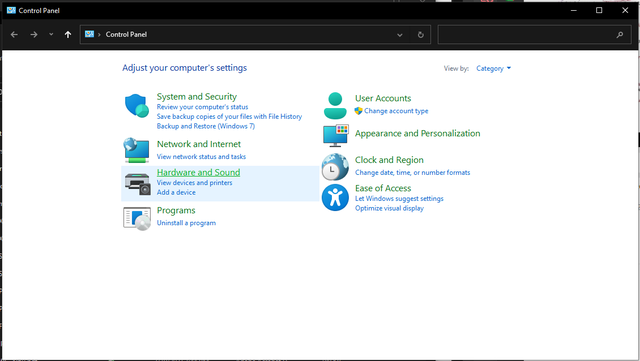The image size is (640, 361).
Task: Click Add a device link
Action: [176, 192]
